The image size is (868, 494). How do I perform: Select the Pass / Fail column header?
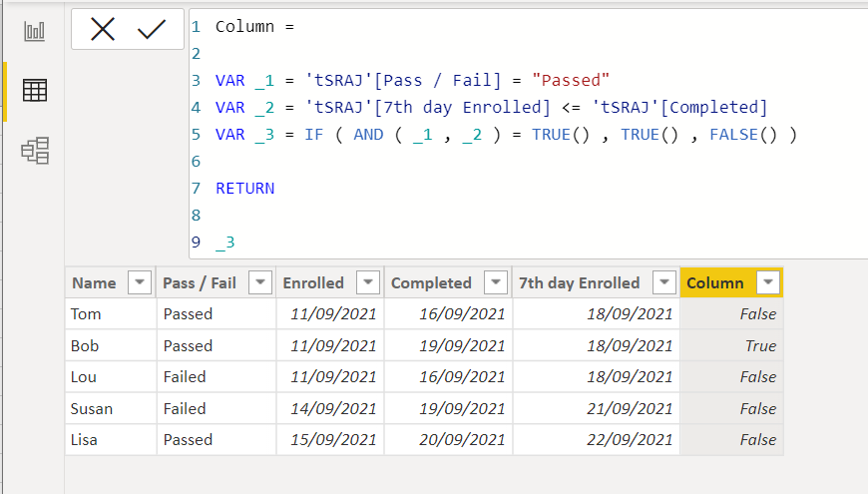[200, 283]
